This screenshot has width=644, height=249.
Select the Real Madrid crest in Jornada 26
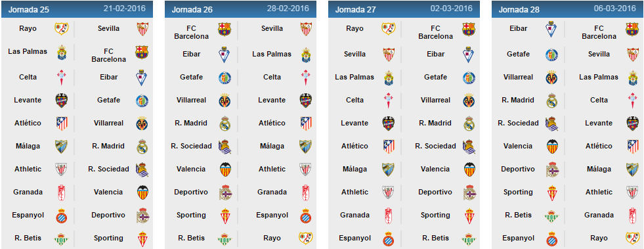click(225, 124)
